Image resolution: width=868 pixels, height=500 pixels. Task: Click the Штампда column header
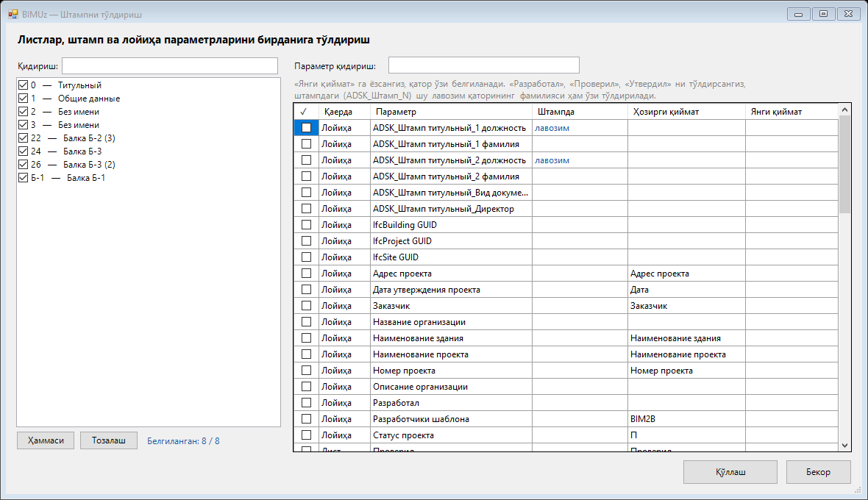click(x=580, y=112)
